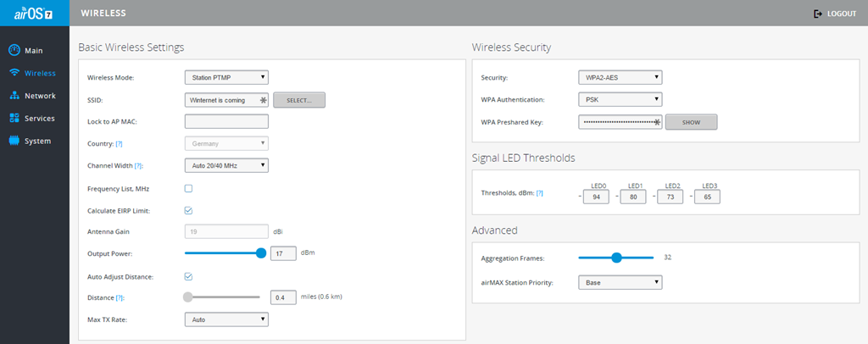Click the logout door icon

818,14
